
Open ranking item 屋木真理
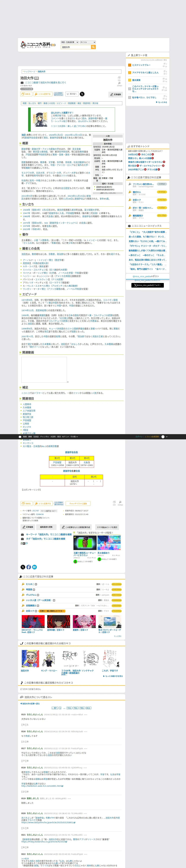click(136, 80)
